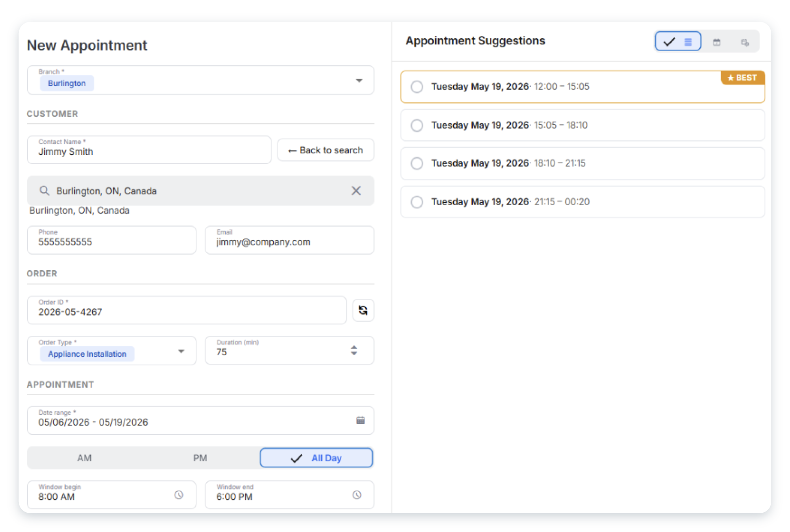The height and width of the screenshot is (532, 790).
Task: Click the BEST star badge
Action: pyautogui.click(x=742, y=78)
